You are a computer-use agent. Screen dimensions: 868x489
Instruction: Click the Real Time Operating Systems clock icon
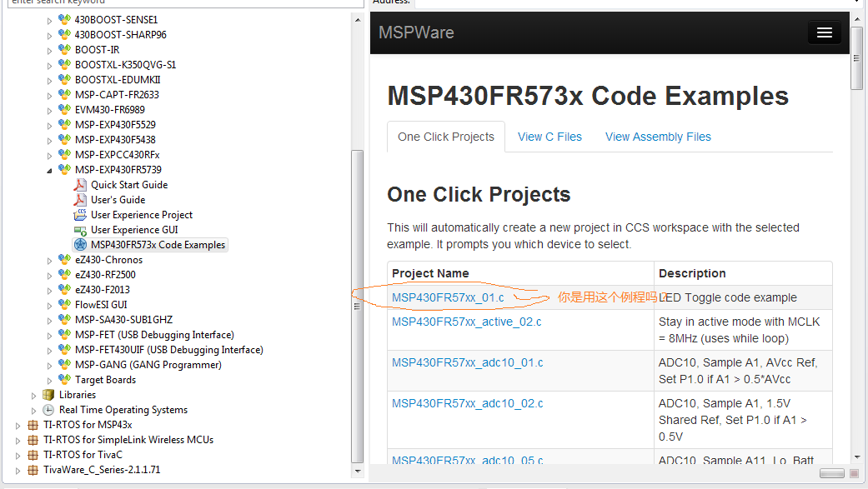point(48,409)
